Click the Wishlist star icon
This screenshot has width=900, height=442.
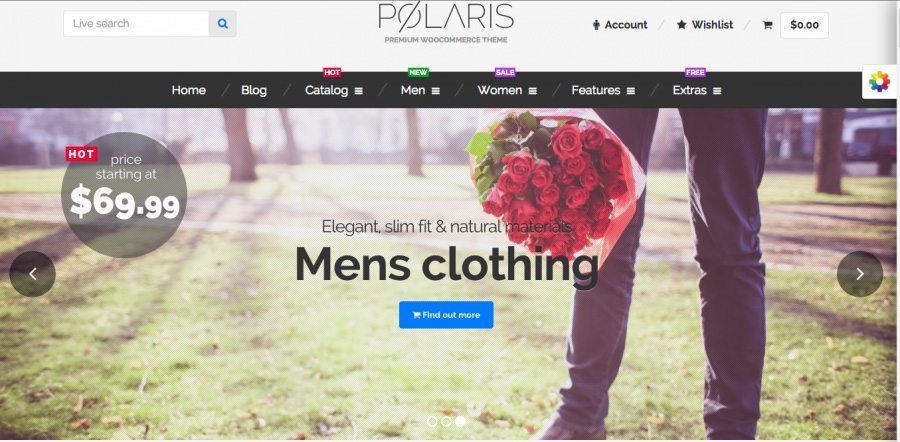[x=681, y=25]
